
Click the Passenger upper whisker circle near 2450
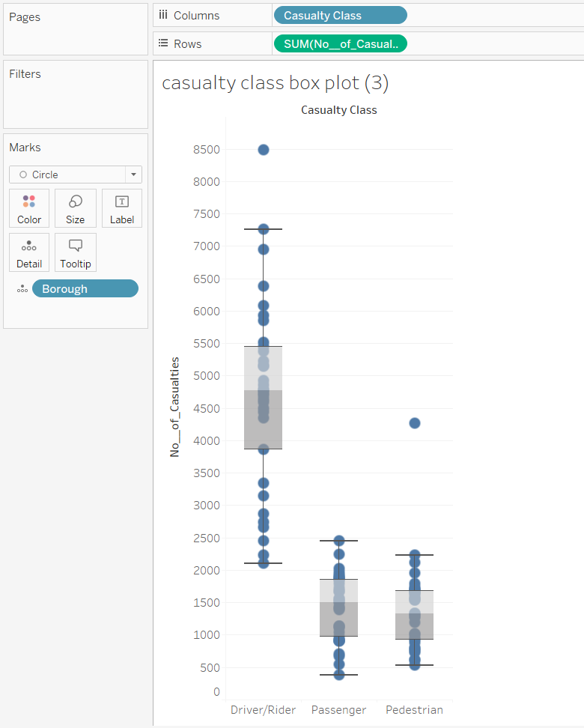tap(339, 541)
